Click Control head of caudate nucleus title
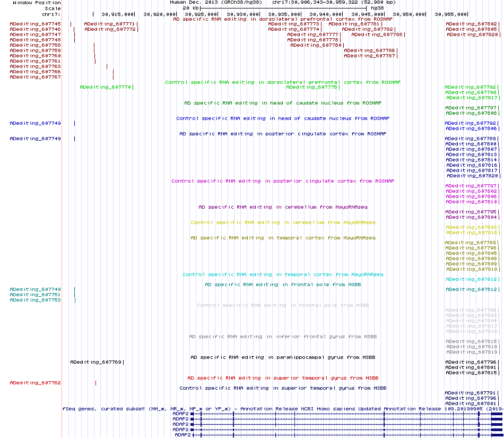Screen dimensions: 504x438 [x=283, y=119]
